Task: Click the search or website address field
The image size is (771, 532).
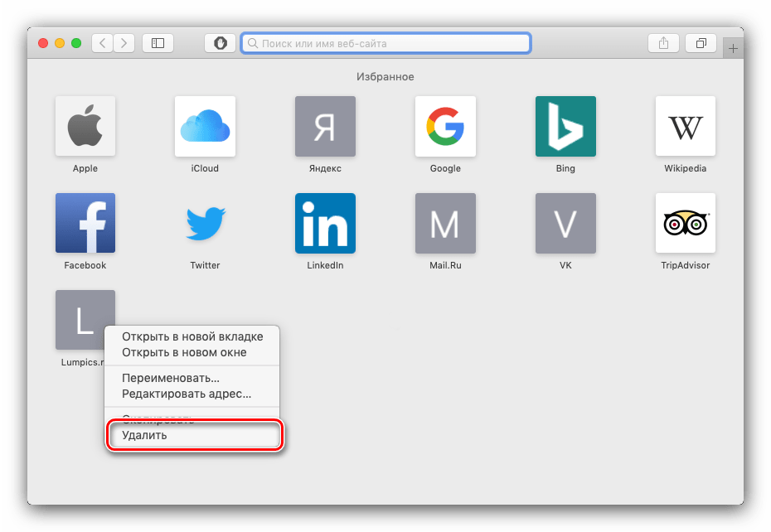Action: tap(385, 43)
